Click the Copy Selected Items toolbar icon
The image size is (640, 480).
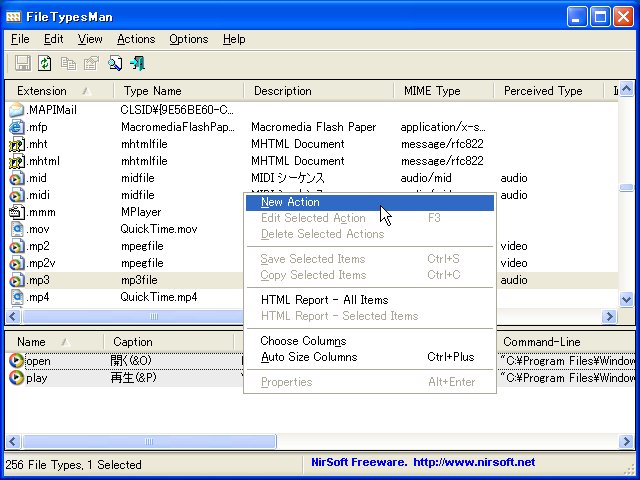[x=68, y=64]
